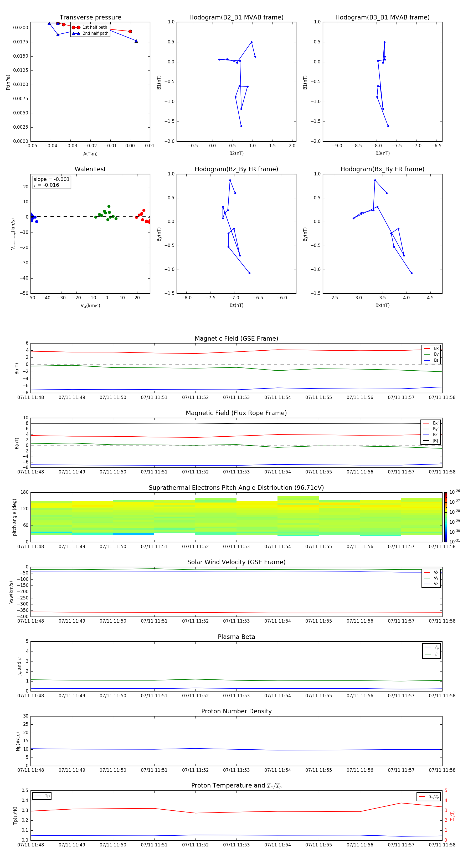
Task: Click the 'Vy' entry in velocity legend
Action: [431, 578]
